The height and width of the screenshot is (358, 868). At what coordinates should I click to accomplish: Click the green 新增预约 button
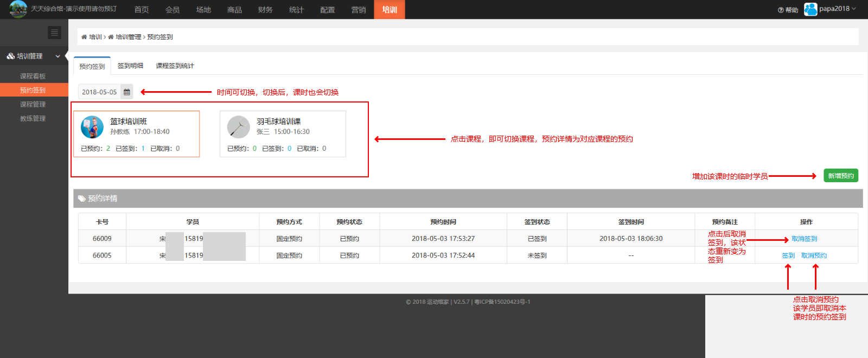point(841,176)
